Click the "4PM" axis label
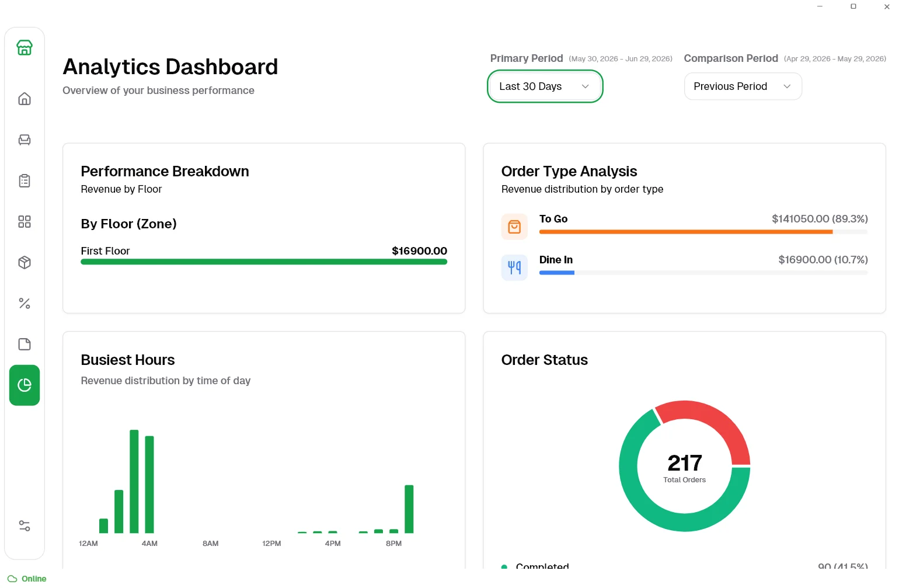The image size is (899, 588). point(333,544)
